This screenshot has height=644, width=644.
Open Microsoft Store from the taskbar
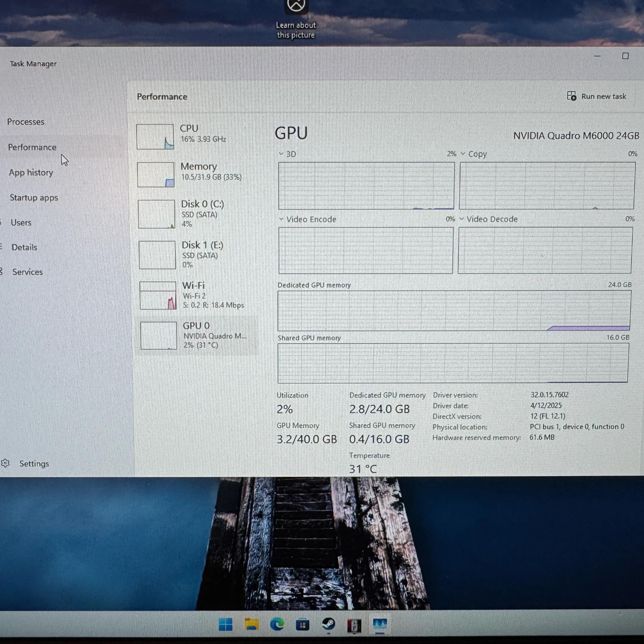point(303,623)
